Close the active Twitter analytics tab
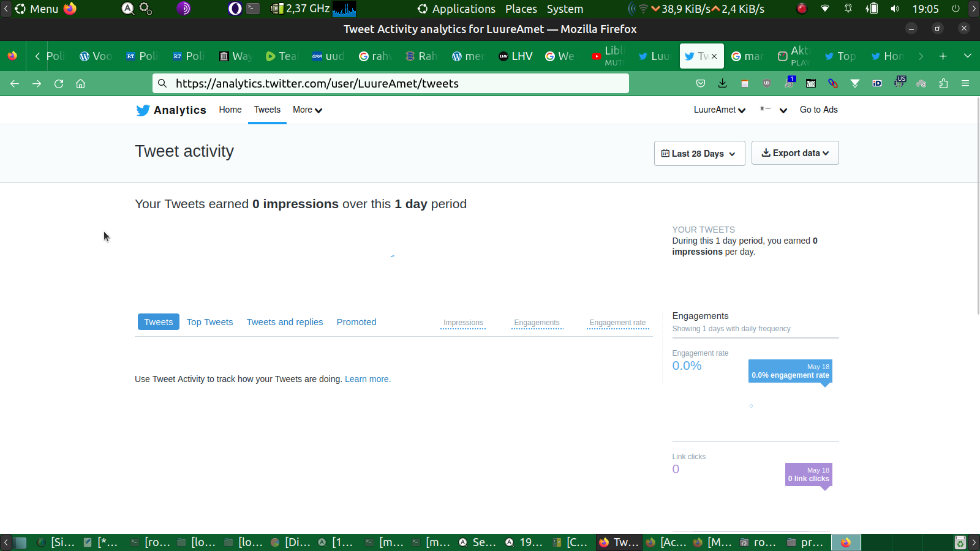The width and height of the screenshot is (980, 551). [x=714, y=56]
